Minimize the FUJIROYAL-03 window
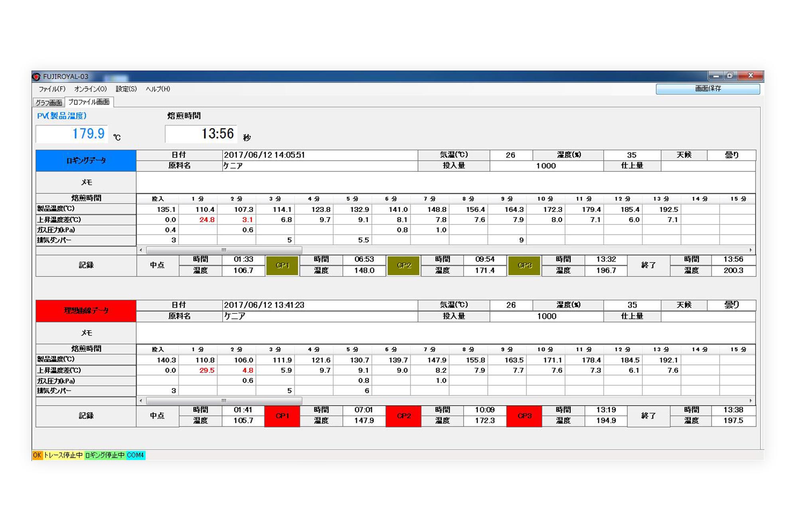798x532 pixels. (x=716, y=76)
